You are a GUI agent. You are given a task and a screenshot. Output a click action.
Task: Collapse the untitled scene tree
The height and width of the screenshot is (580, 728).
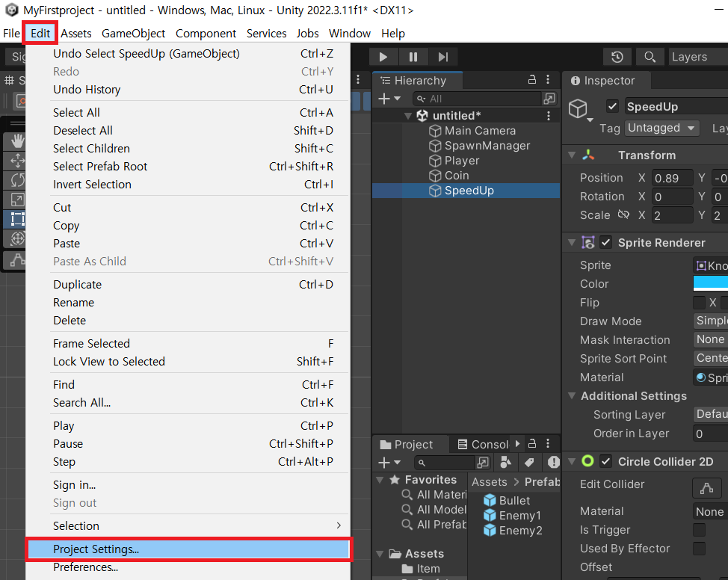pyautogui.click(x=407, y=116)
